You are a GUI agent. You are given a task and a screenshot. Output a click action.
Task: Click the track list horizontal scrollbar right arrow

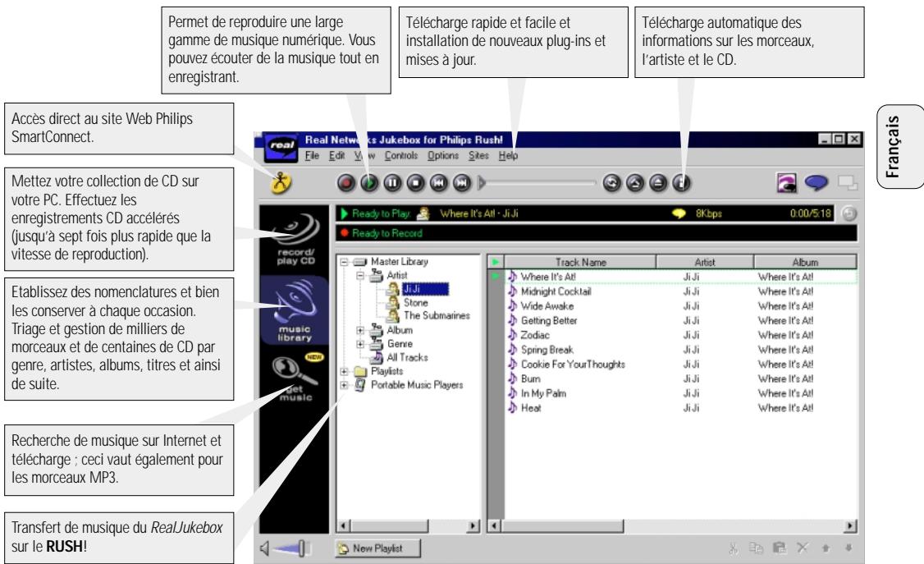[850, 525]
